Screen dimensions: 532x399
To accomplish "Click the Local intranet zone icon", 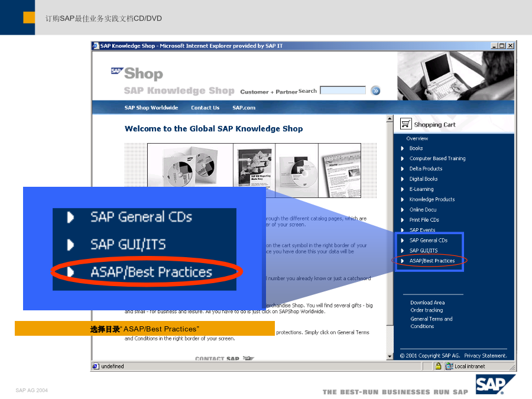I will (x=449, y=366).
